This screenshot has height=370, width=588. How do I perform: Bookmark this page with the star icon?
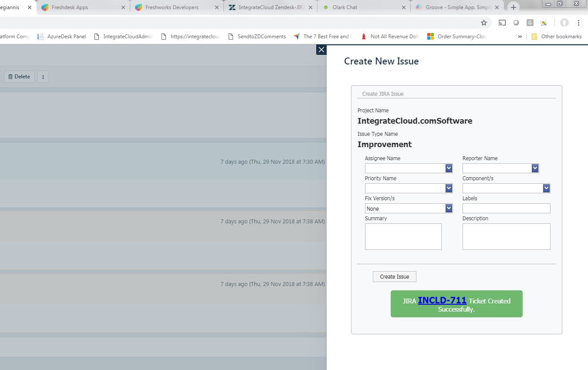coord(483,23)
